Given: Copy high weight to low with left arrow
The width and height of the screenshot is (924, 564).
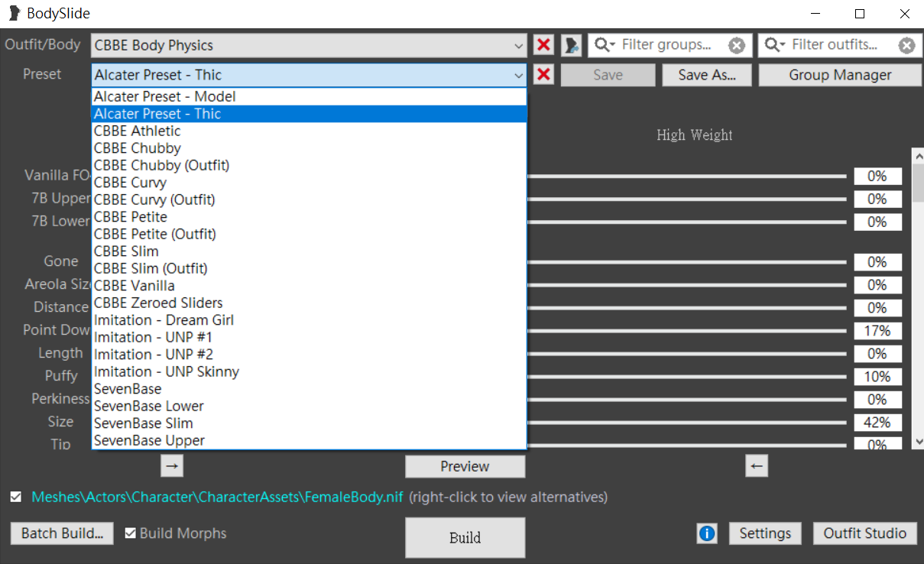Looking at the screenshot, I should pos(756,465).
